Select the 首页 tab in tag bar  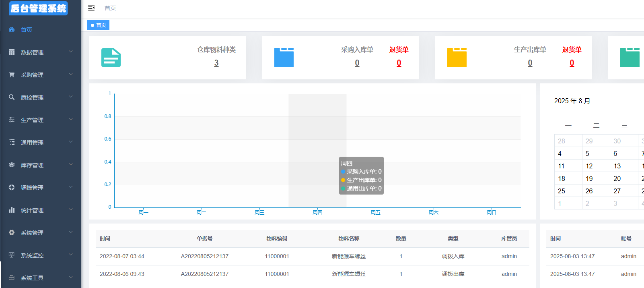[99, 25]
